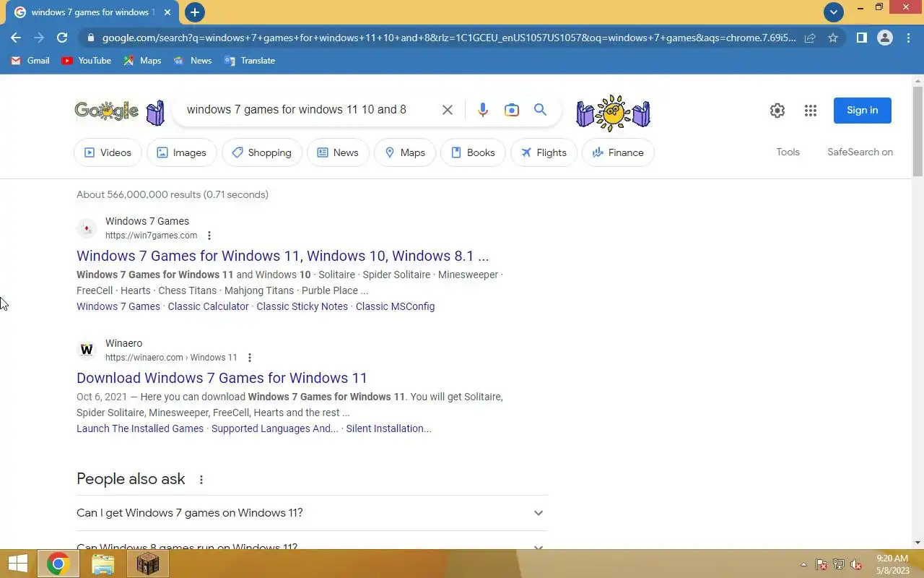Filter results by Videos

click(108, 152)
